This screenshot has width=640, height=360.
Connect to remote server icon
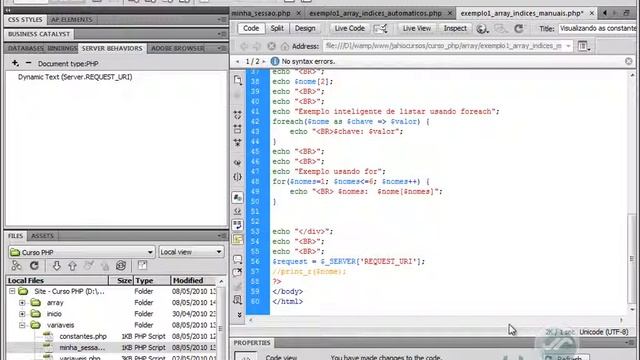click(16, 266)
